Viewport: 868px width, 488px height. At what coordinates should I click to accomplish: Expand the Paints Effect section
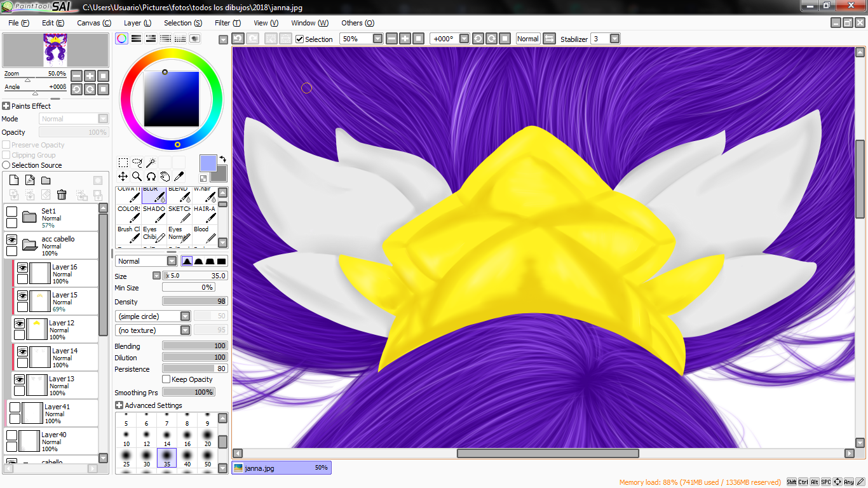pos(6,106)
